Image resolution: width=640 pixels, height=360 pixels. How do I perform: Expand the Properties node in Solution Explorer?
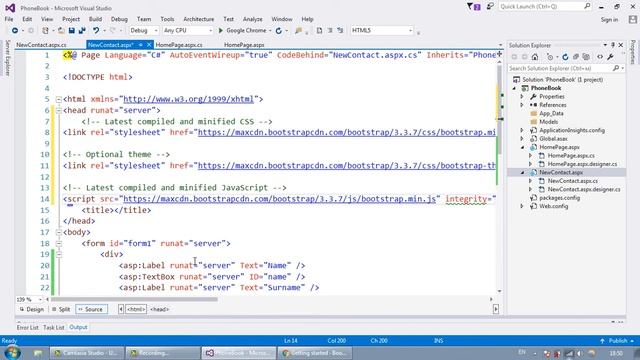tap(522, 97)
